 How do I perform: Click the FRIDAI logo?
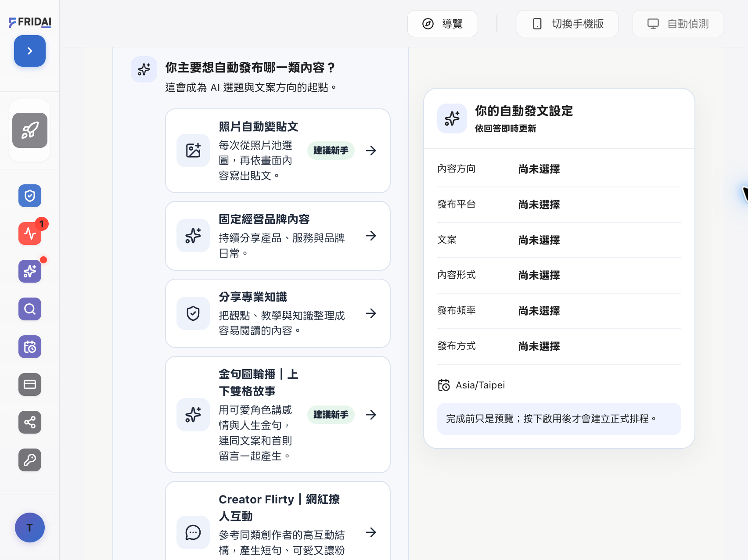pyautogui.click(x=30, y=22)
